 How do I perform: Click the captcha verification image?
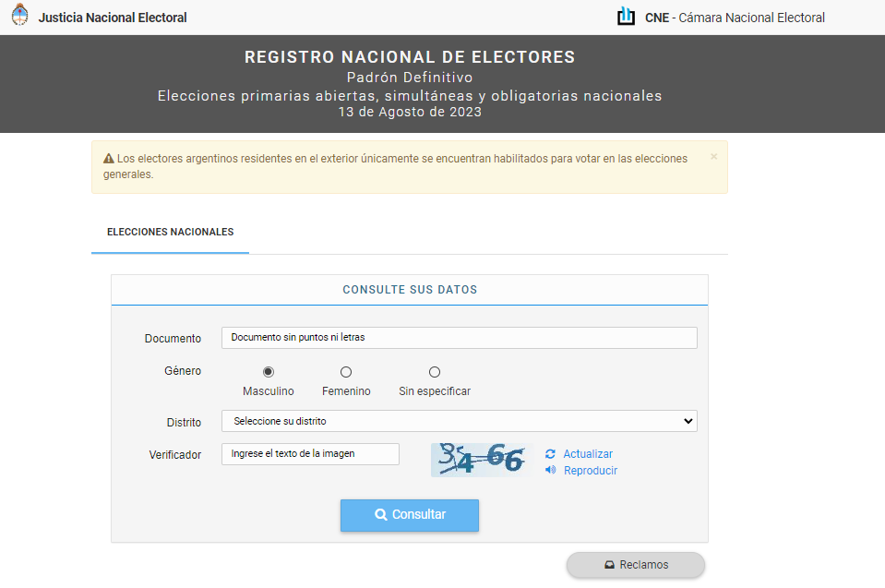[x=482, y=459]
